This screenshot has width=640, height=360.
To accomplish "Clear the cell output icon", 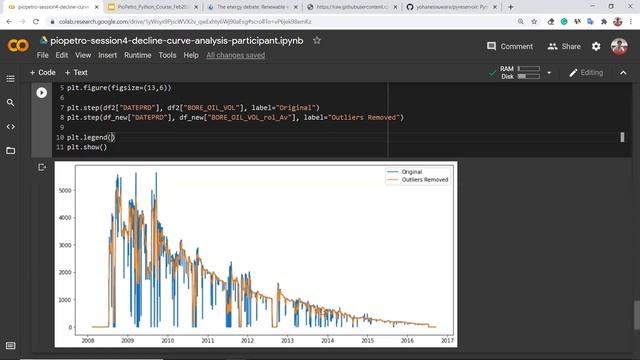I will tap(42, 167).
